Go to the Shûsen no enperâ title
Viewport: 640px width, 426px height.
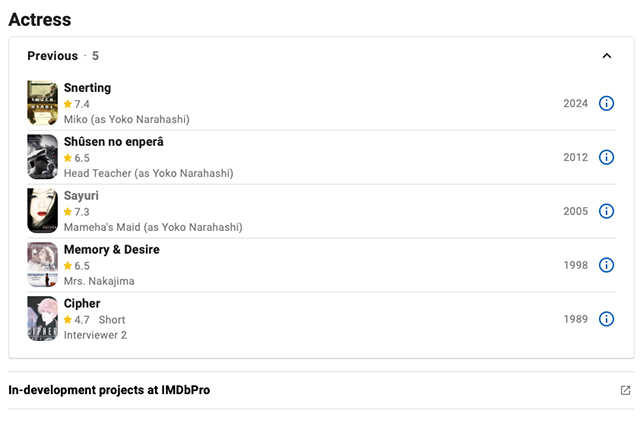coord(113,142)
